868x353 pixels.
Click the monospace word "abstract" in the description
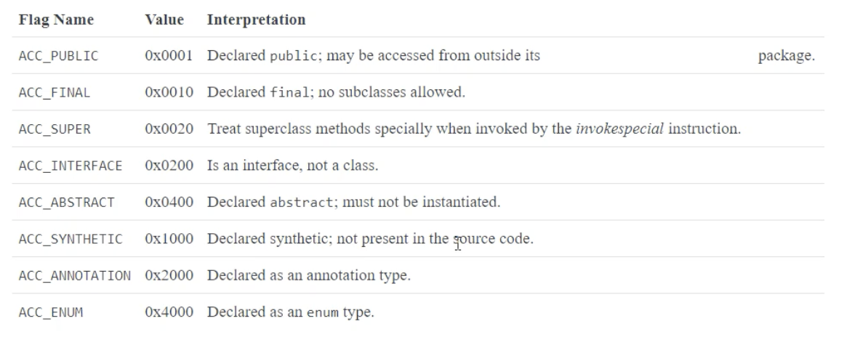point(302,203)
